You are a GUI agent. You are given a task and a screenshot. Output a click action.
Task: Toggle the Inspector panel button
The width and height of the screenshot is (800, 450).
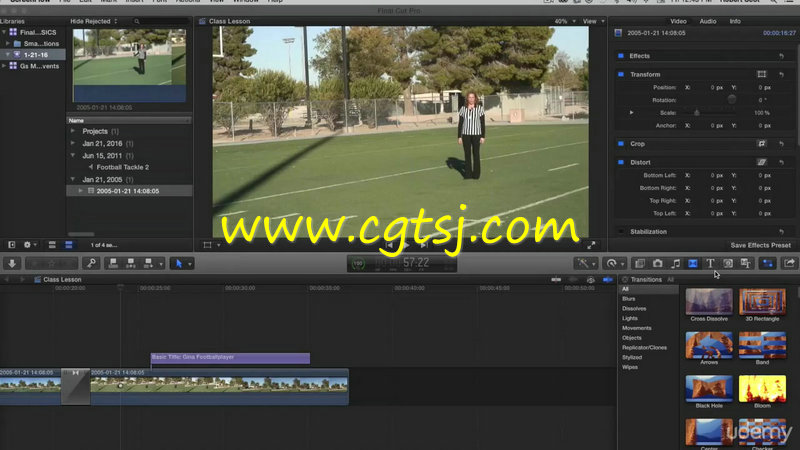point(767,263)
